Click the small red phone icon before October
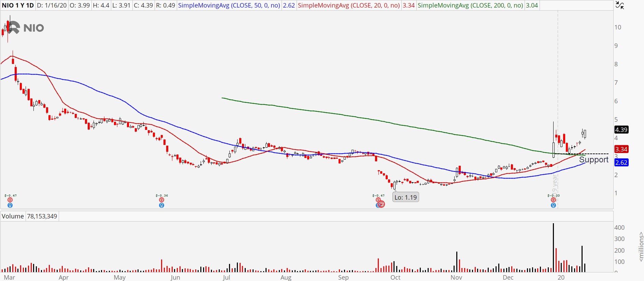Screen dimensions: 644x281 378,200
